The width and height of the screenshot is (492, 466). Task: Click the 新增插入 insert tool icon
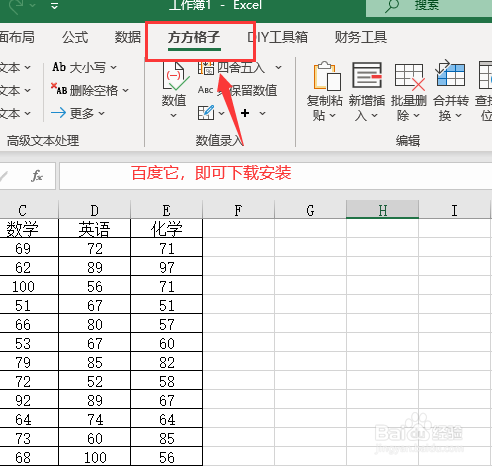[367, 75]
